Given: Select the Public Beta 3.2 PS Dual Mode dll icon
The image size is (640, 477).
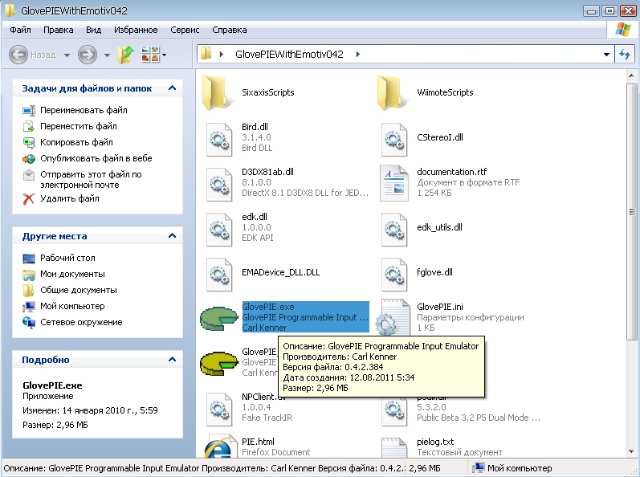Looking at the screenshot, I should pos(394,409).
